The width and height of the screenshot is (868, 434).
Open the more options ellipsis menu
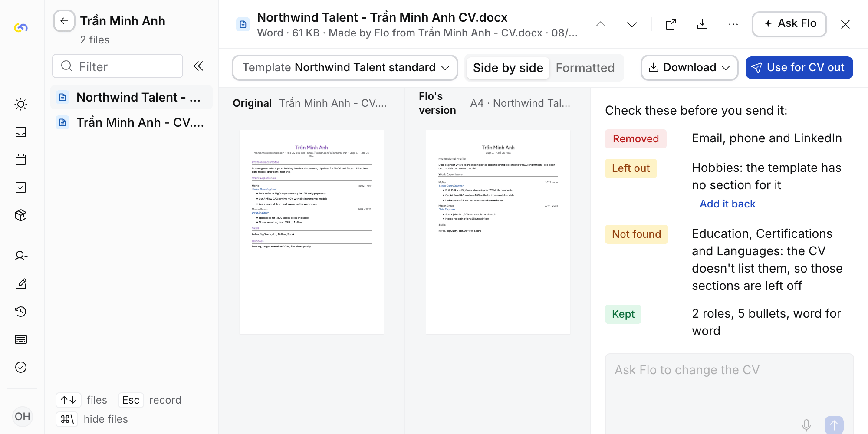[733, 24]
